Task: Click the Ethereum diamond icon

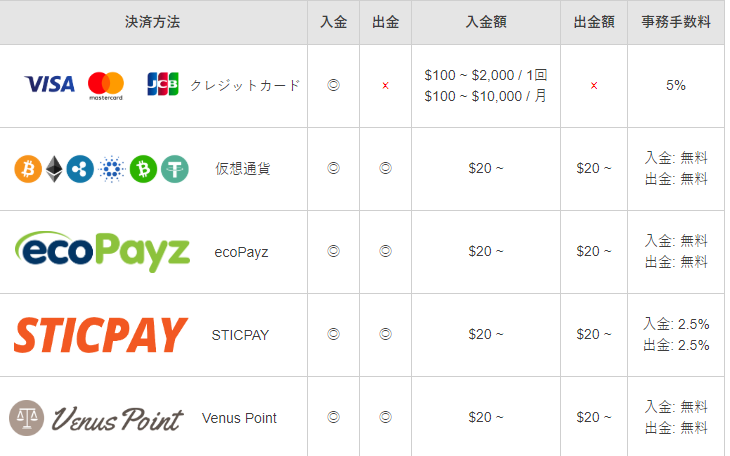Action: tap(54, 169)
